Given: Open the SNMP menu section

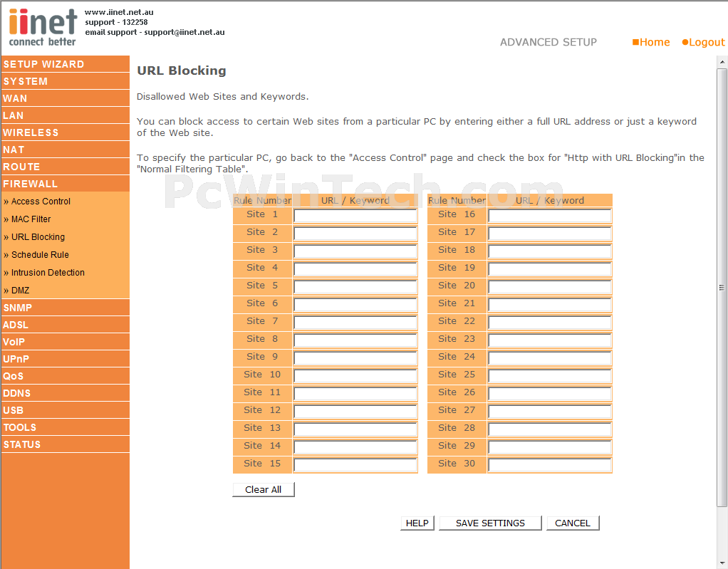Looking at the screenshot, I should coord(65,308).
